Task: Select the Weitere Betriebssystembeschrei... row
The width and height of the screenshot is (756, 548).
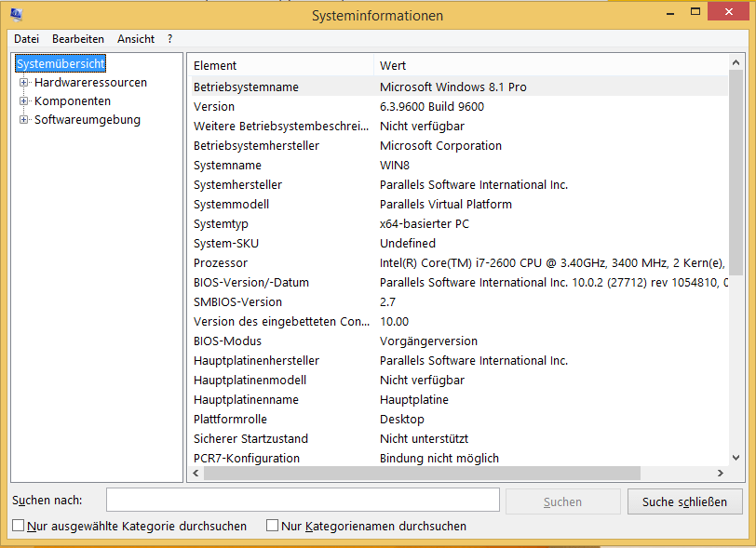Action: 459,127
